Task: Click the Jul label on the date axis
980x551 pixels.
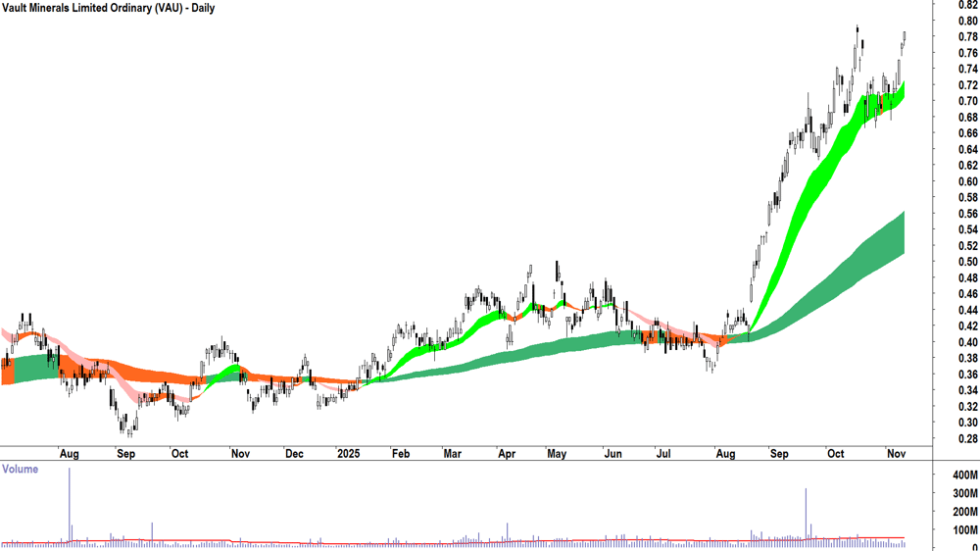Action: [x=662, y=453]
